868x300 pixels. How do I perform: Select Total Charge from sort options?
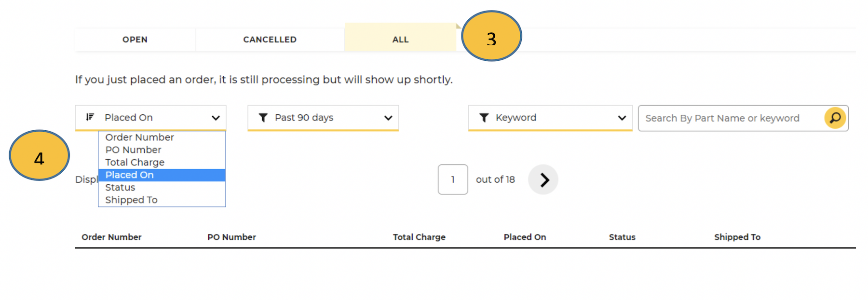tap(135, 163)
